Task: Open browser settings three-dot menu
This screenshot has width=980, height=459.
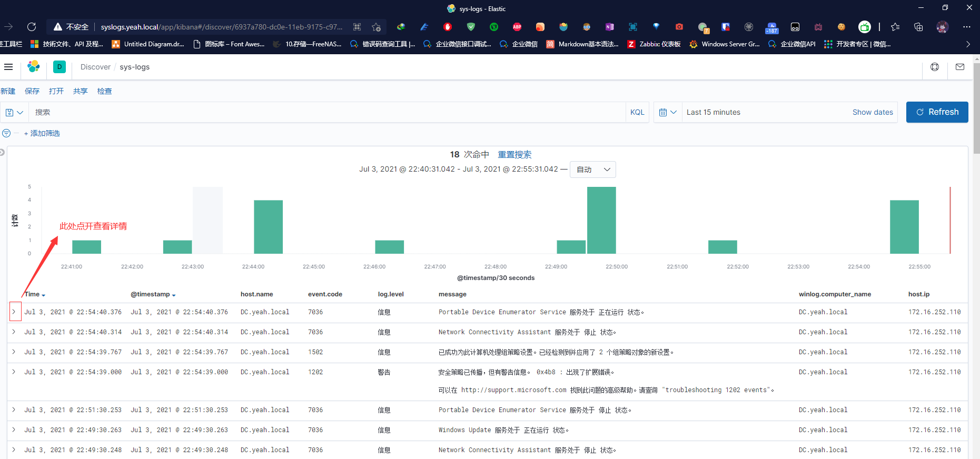Action: click(966, 27)
